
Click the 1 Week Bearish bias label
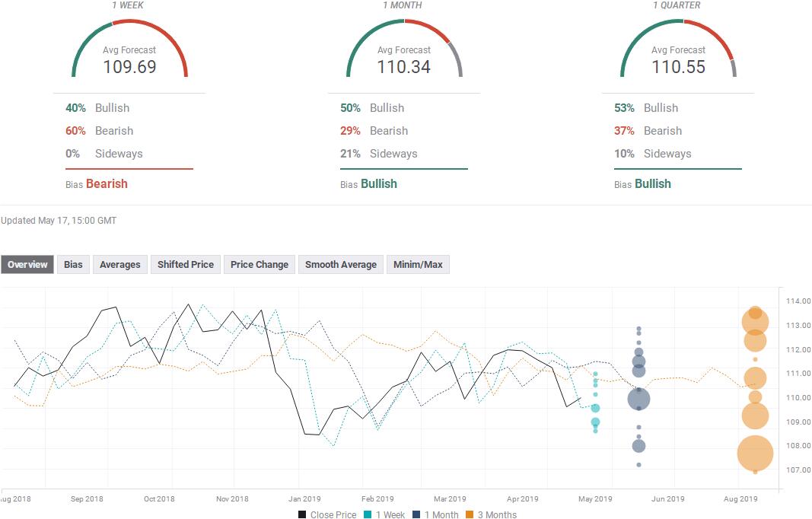(107, 183)
